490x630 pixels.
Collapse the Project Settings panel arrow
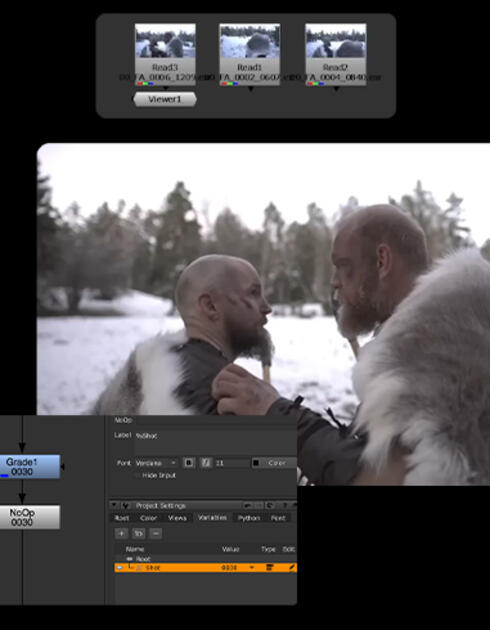(114, 505)
